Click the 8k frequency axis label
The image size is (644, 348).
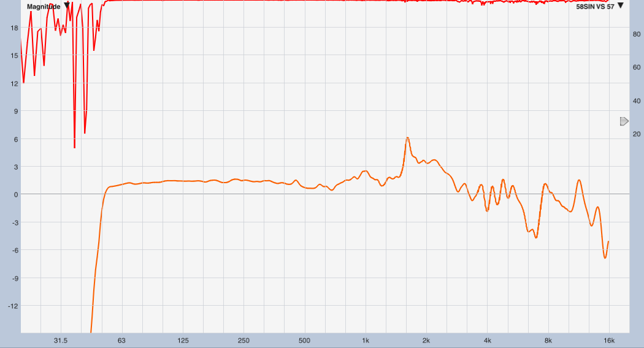(548, 341)
